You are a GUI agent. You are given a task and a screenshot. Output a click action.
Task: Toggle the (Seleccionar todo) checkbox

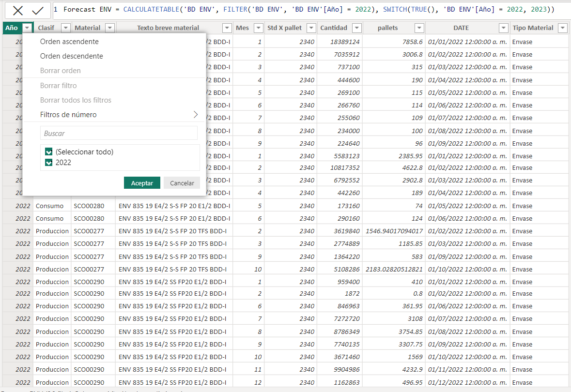point(49,152)
